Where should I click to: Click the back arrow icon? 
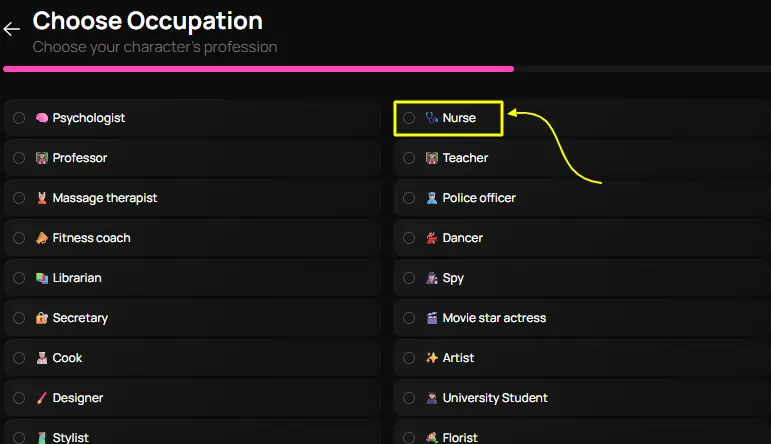click(x=12, y=29)
